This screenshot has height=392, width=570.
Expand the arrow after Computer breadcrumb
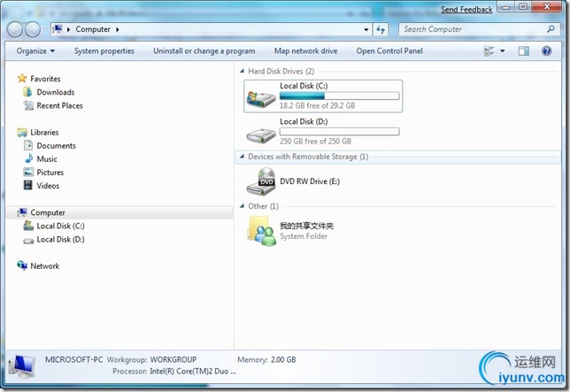(x=118, y=29)
